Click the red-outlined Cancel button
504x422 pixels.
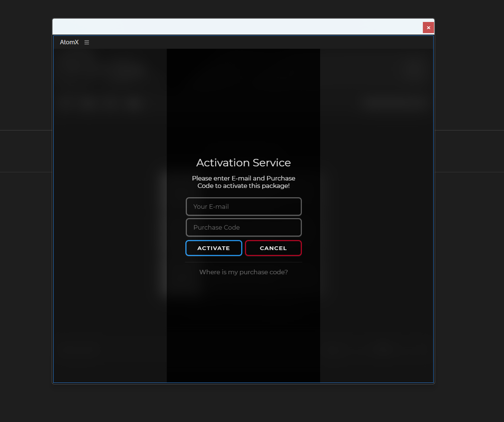(x=273, y=248)
